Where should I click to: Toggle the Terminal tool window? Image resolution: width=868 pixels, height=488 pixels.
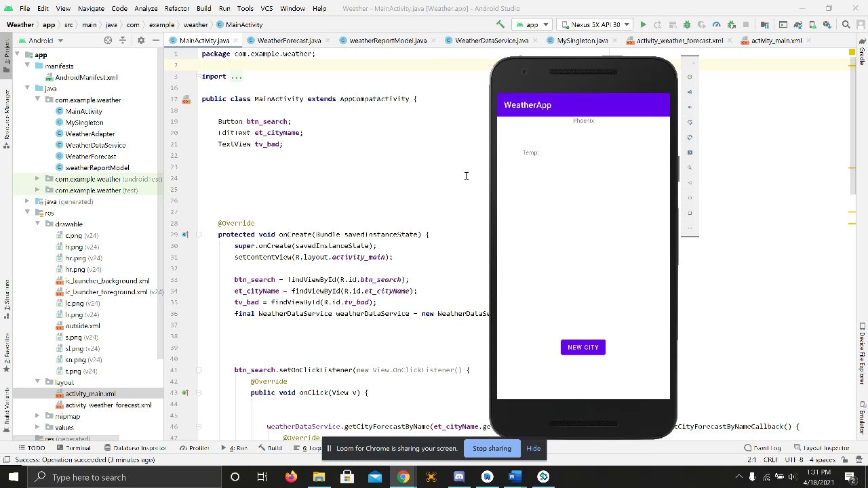click(x=73, y=448)
